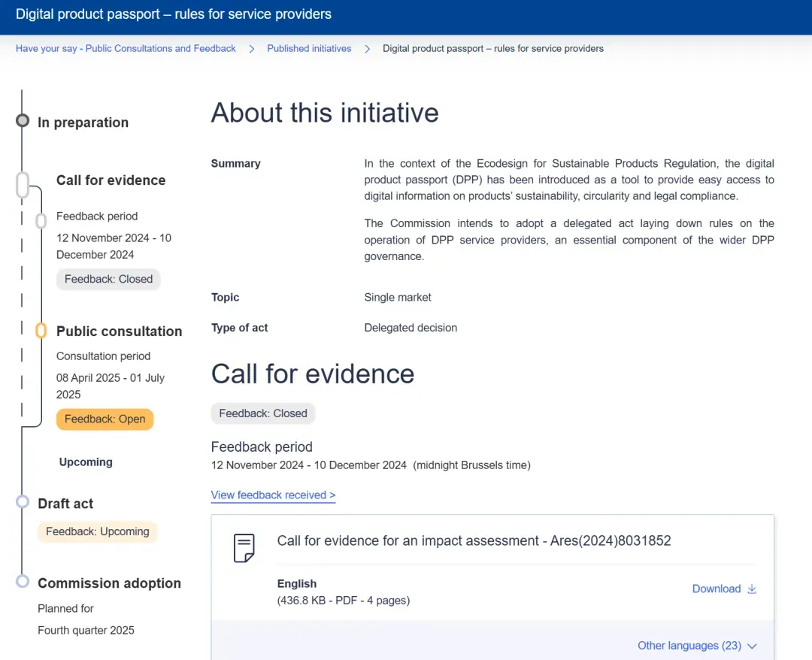Click the Commission adoption timeline circle

coord(23,582)
